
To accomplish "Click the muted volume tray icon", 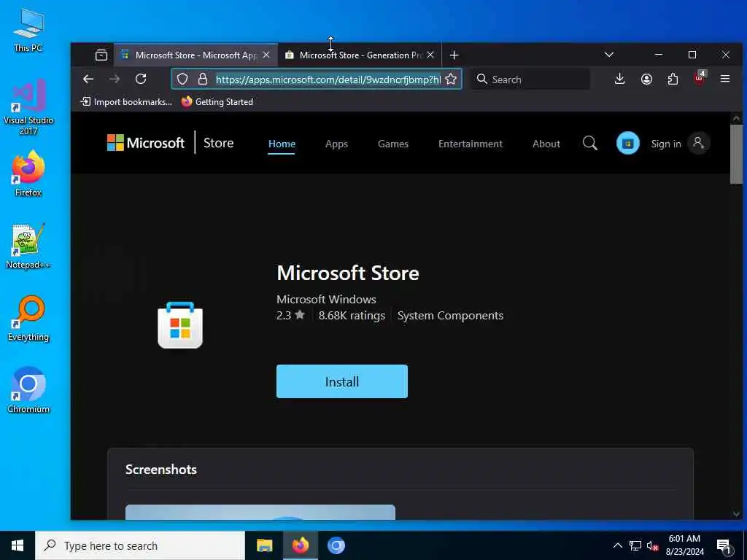I will tap(652, 545).
